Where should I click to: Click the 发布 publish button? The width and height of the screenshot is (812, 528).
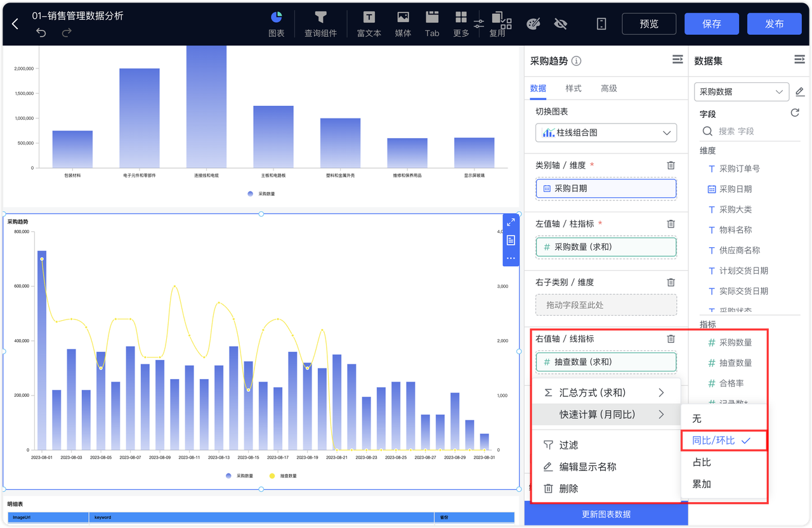(x=774, y=23)
